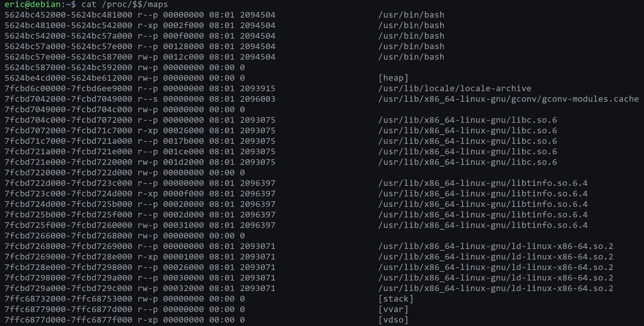This screenshot has height=326, width=644.
Task: Click the file offset 0012c000
Action: 183,57
